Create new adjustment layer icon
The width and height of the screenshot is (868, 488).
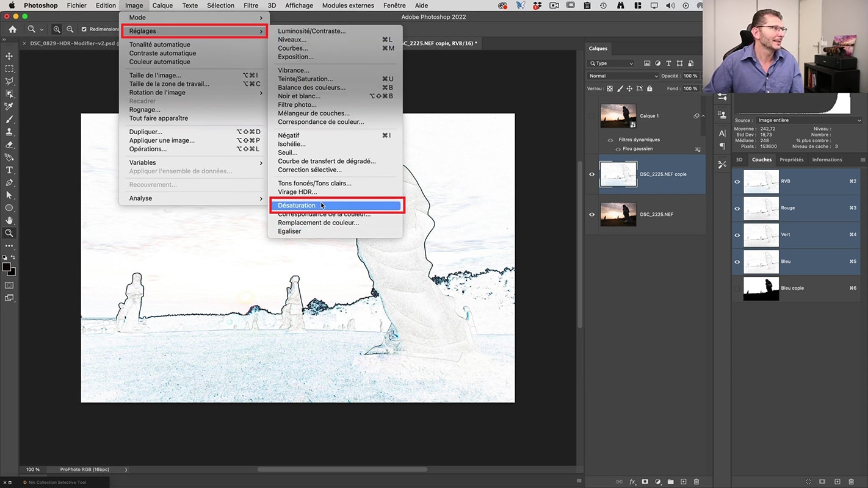click(658, 482)
